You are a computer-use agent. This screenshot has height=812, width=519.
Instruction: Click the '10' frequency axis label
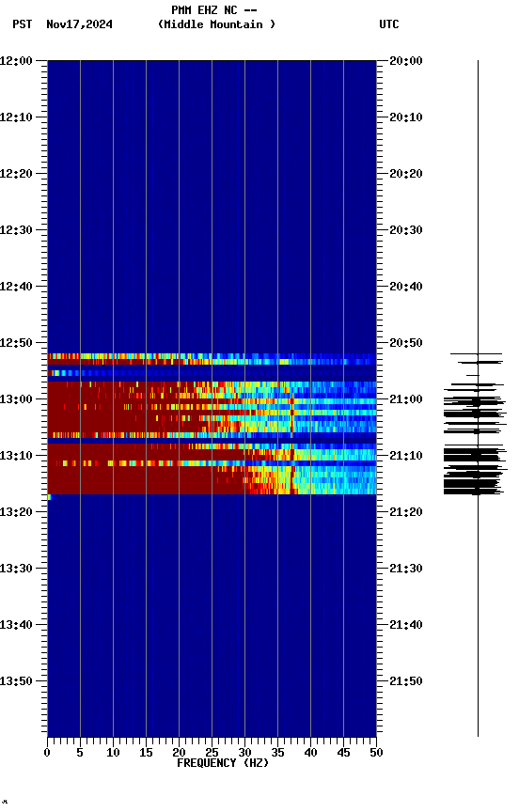coord(113,753)
